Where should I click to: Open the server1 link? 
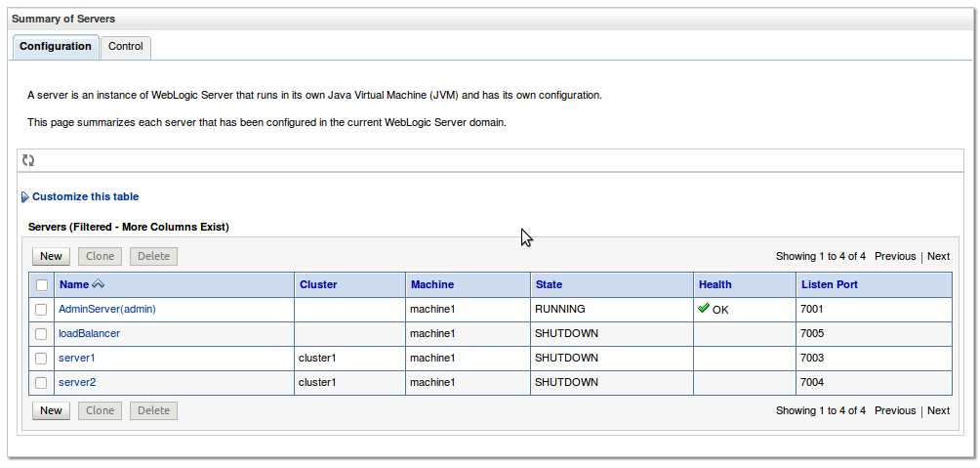coord(77,358)
